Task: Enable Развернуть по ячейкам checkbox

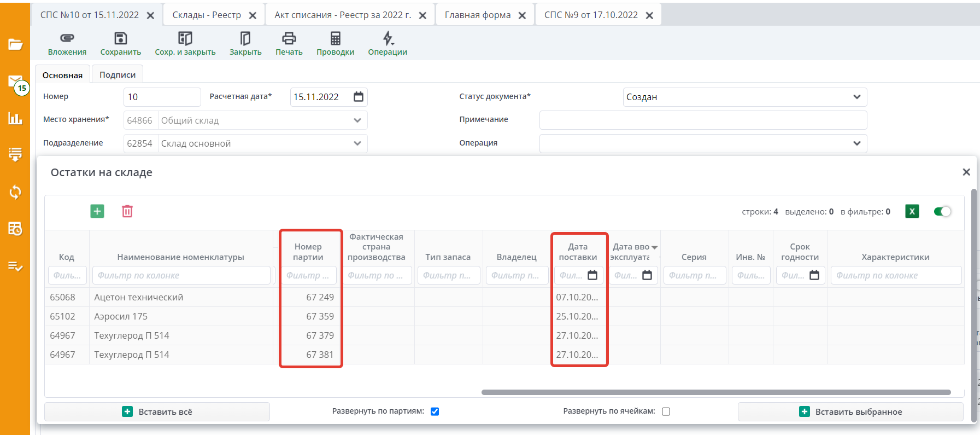Action: (666, 411)
